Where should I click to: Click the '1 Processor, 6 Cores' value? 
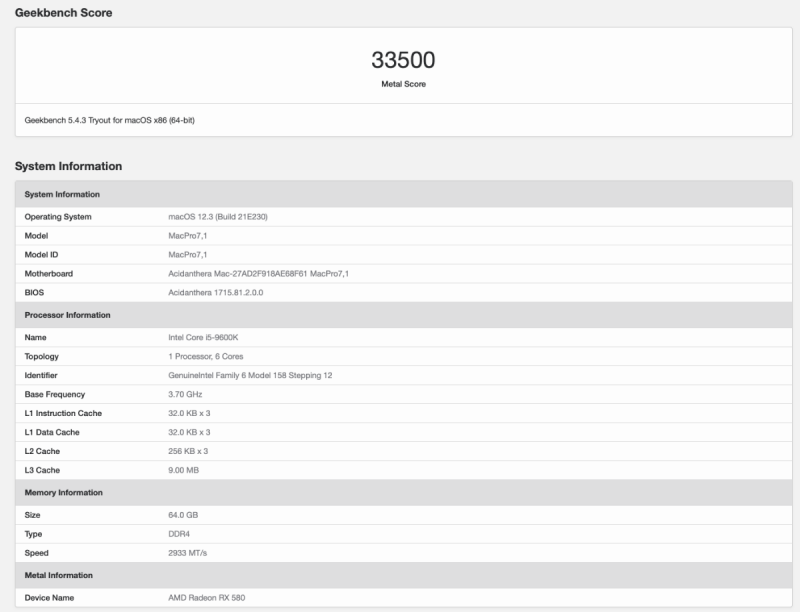point(206,356)
